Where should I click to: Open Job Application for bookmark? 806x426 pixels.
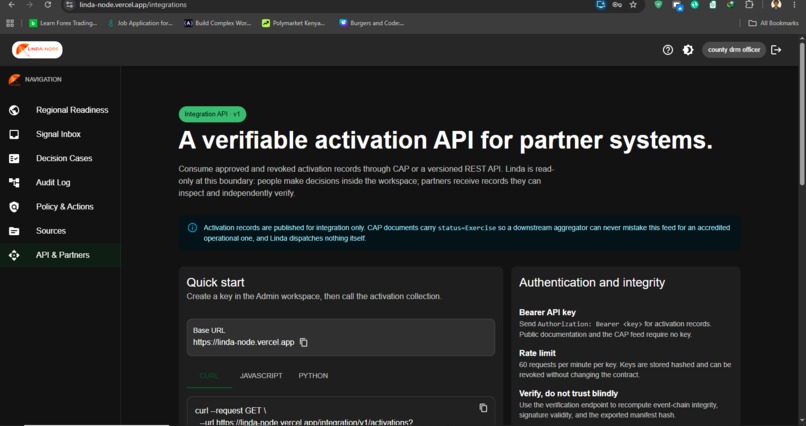(x=140, y=23)
